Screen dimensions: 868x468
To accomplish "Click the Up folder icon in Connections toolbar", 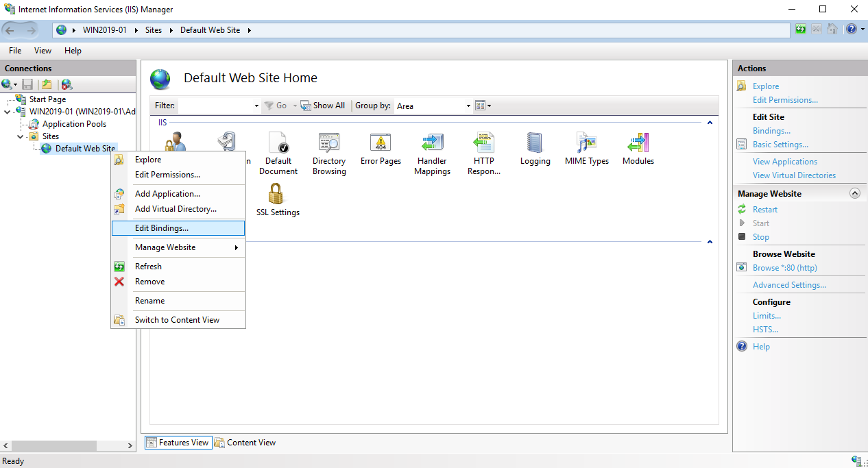I will tap(47, 84).
